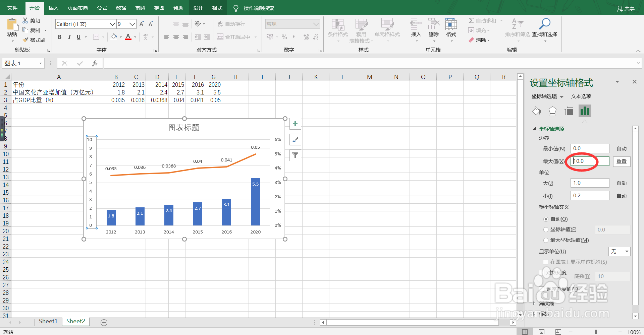Click the Delete cells icon

point(434,24)
